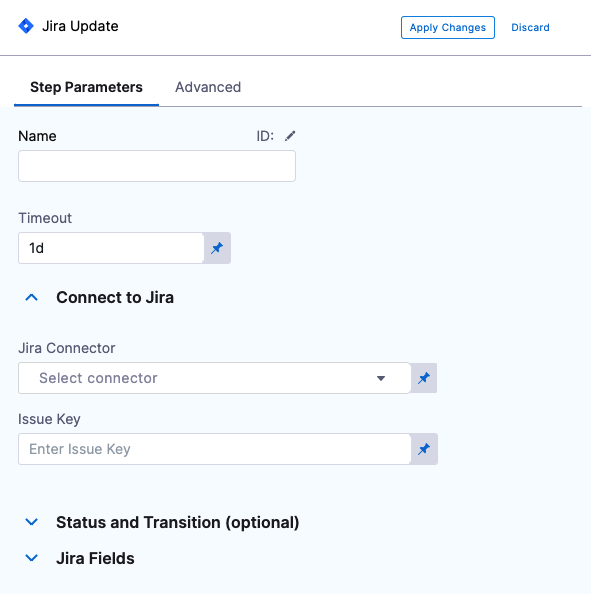Screen dimensions: 591x594
Task: Click the Jira Fields heading text
Action: (95, 558)
